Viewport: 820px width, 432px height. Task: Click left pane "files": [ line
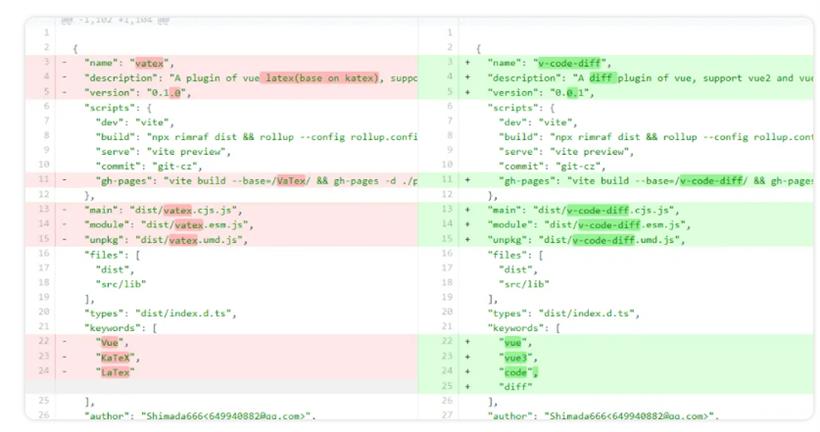point(221,255)
